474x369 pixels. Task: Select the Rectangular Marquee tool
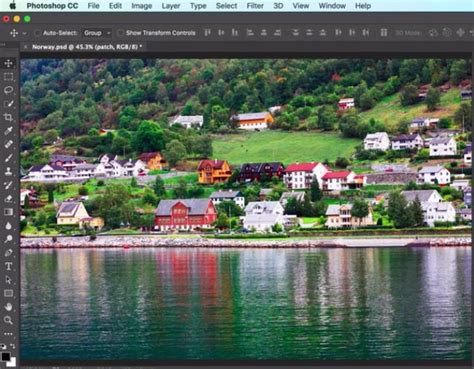coord(8,77)
